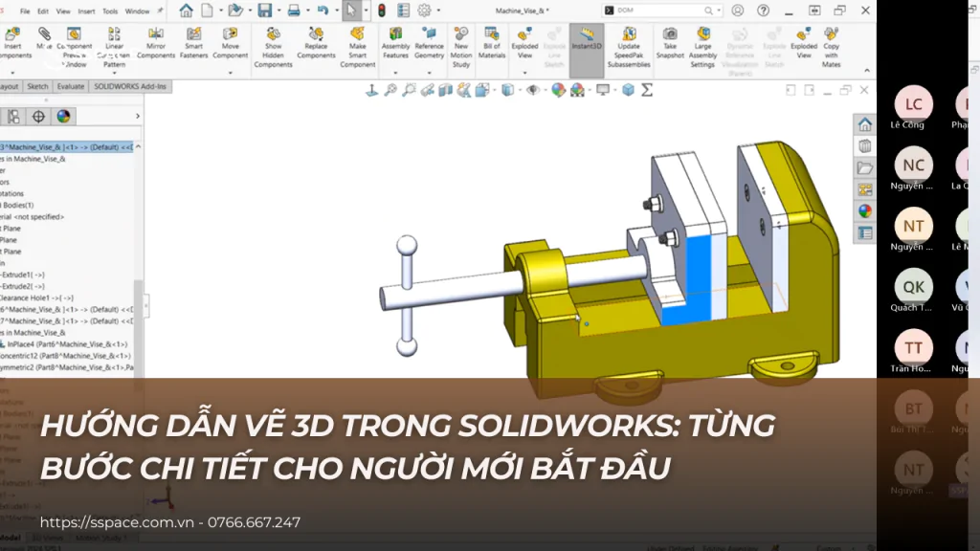The image size is (980, 551).
Task: Open the File menu
Action: tap(25, 11)
